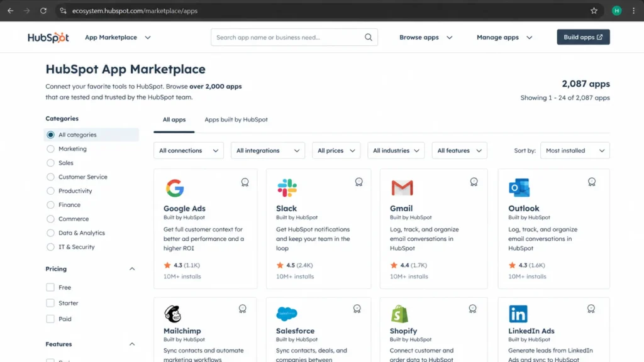Open the Salesforce app logo

tap(287, 314)
